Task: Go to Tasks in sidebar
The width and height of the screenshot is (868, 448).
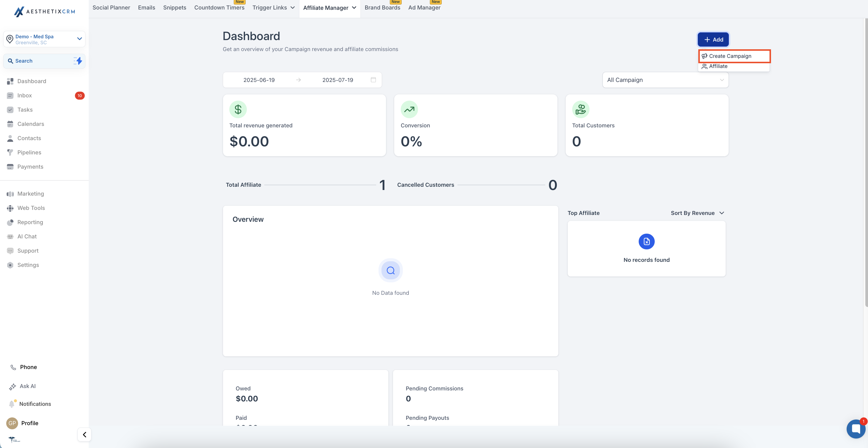Action: [25, 110]
